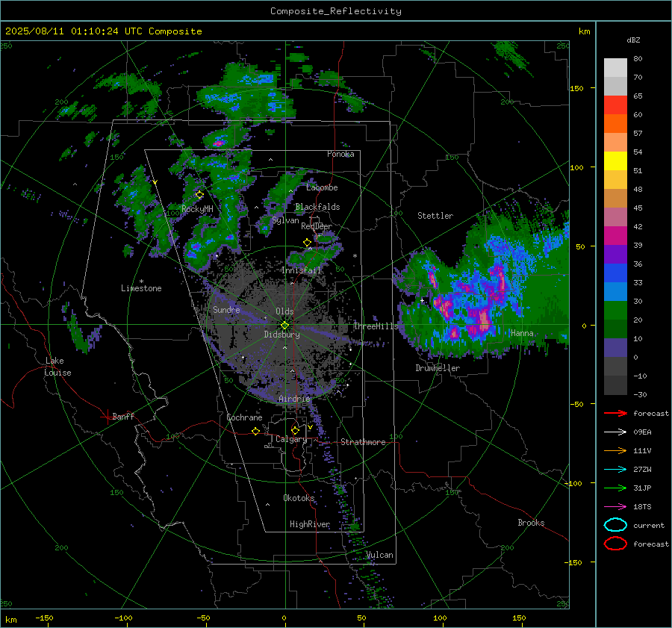This screenshot has height=628, width=672.
Task: Select the cyan 27ZW arrow icon
Action: click(x=615, y=470)
